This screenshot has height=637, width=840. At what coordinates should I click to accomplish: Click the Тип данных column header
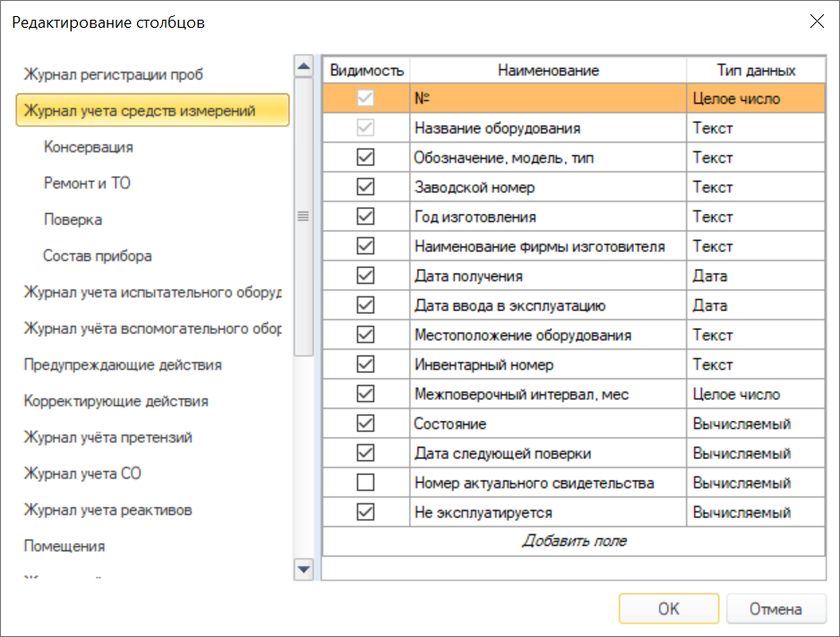tap(756, 70)
